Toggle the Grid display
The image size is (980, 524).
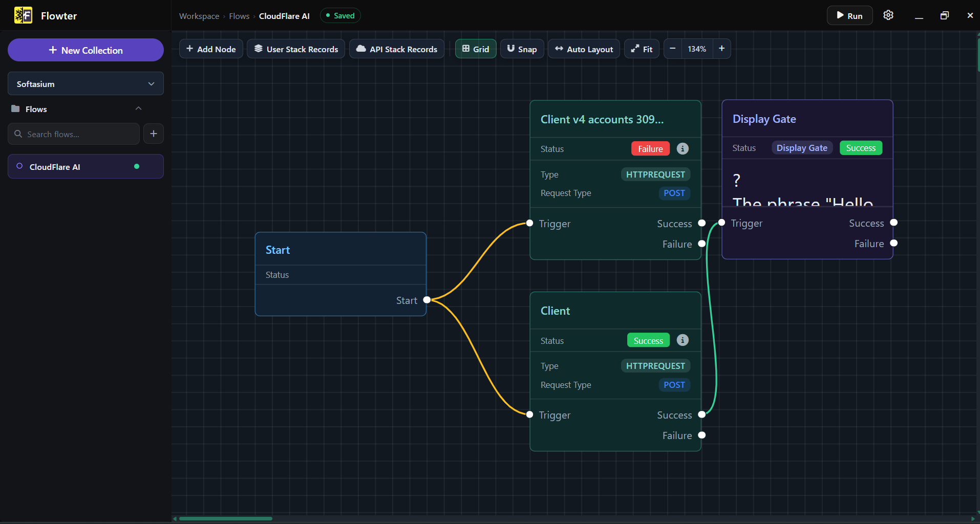point(476,49)
